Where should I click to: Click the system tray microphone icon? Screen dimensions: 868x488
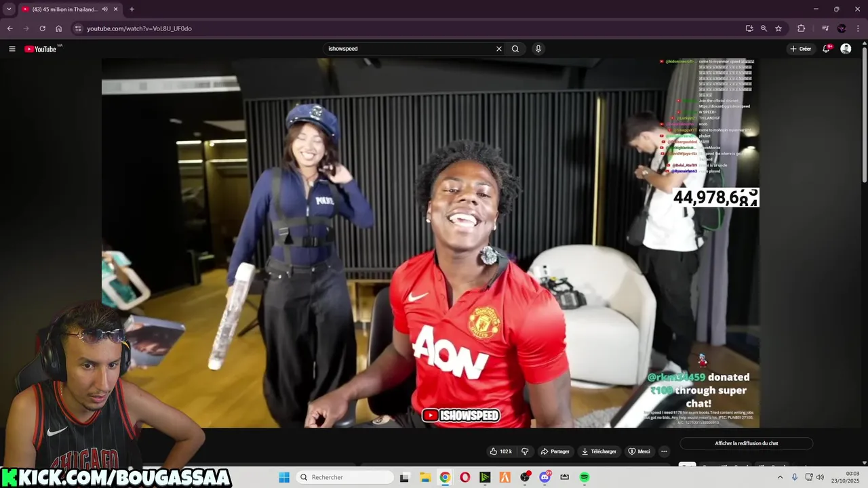tap(795, 477)
